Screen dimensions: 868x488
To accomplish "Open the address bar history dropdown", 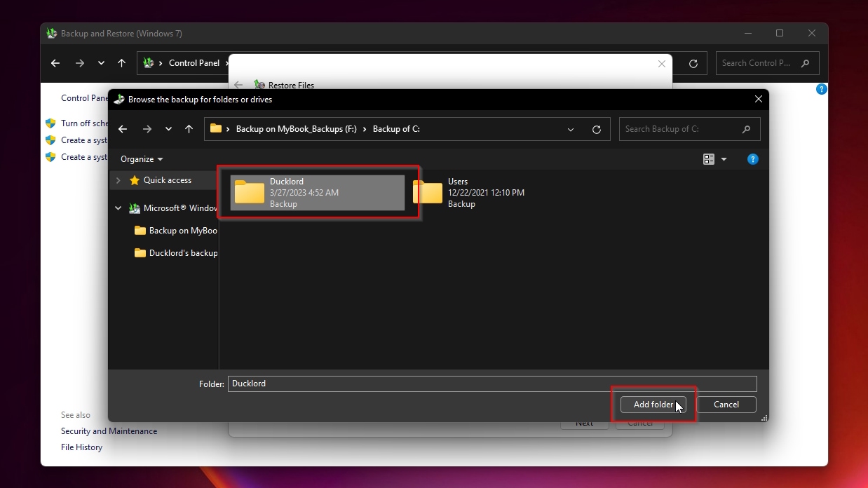I will (571, 129).
